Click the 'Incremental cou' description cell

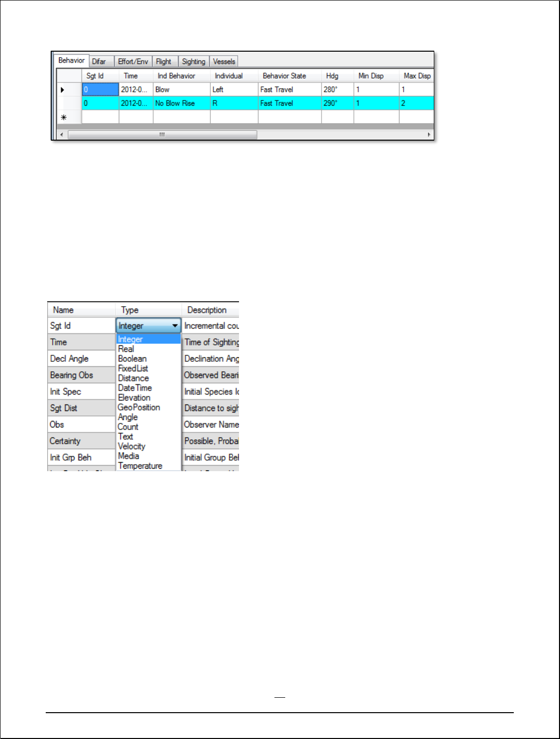click(211, 326)
